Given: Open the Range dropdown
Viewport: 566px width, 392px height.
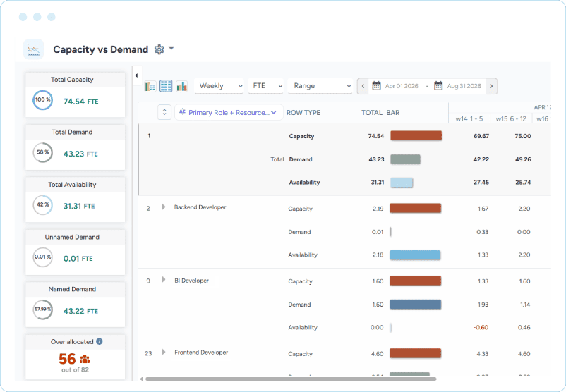Looking at the screenshot, I should tap(320, 86).
